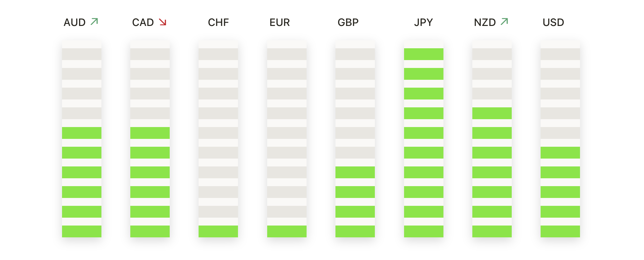Choose the GBP currency heading

[348, 22]
